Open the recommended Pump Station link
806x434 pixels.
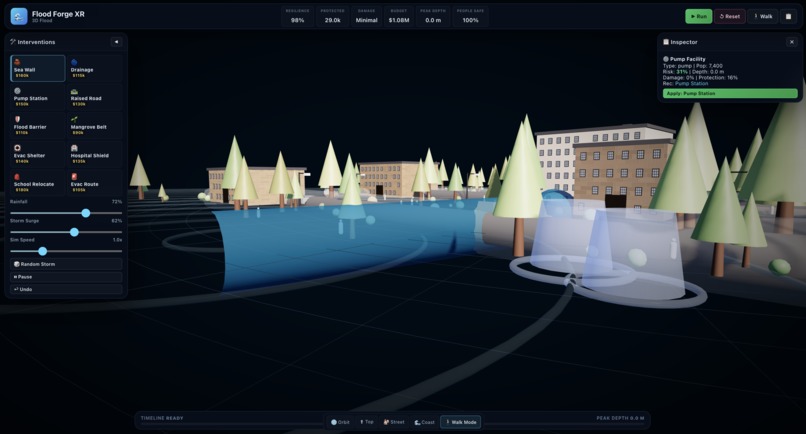pyautogui.click(x=691, y=83)
